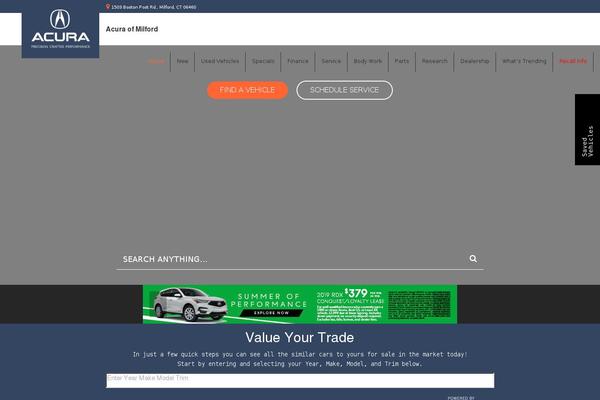Click the Acura of Milford title
Image resolution: width=600 pixels, height=400 pixels.
tap(132, 29)
